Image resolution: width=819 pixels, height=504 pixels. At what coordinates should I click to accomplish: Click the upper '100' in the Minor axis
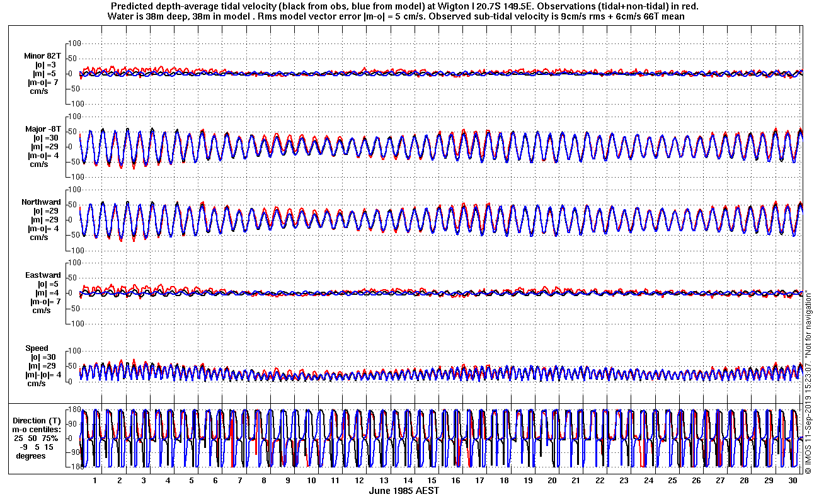[x=74, y=43]
